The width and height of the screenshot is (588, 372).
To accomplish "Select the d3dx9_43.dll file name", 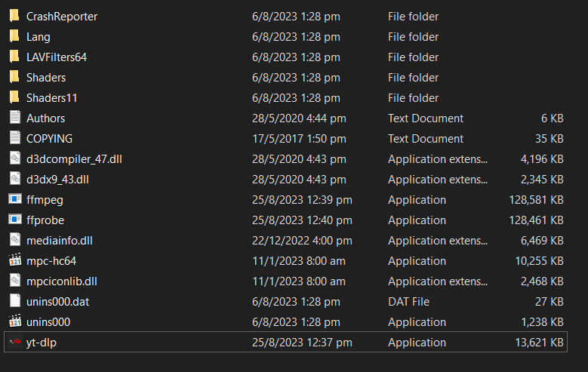I will click(58, 180).
